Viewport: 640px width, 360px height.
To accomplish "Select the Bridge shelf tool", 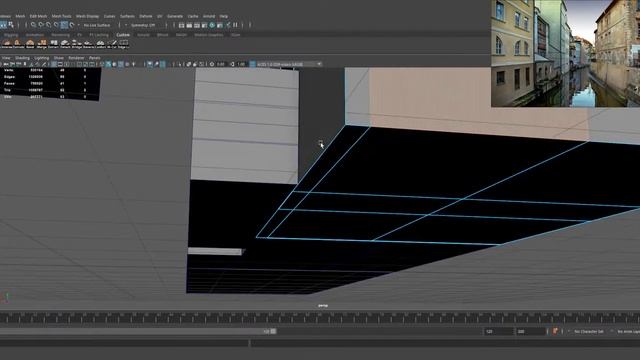I will pos(77,44).
